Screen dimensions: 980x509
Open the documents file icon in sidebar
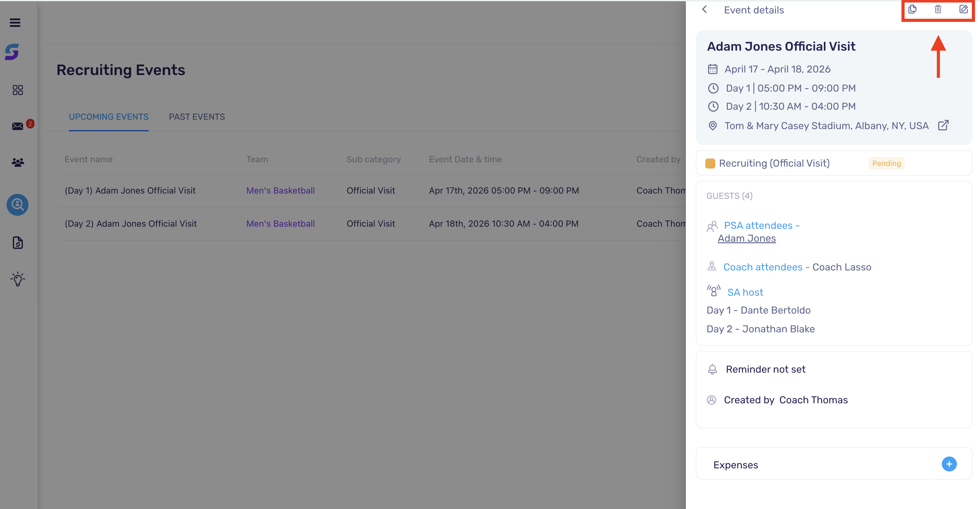[18, 243]
